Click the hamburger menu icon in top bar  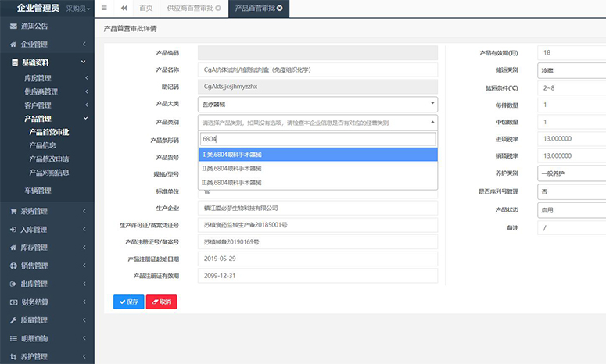coord(104,8)
